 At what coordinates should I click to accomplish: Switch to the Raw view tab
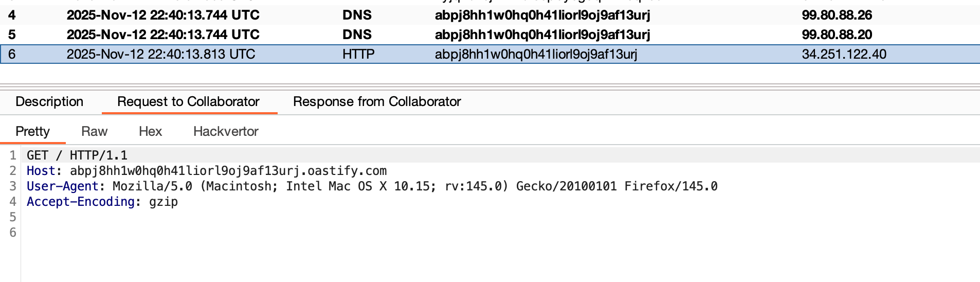94,131
